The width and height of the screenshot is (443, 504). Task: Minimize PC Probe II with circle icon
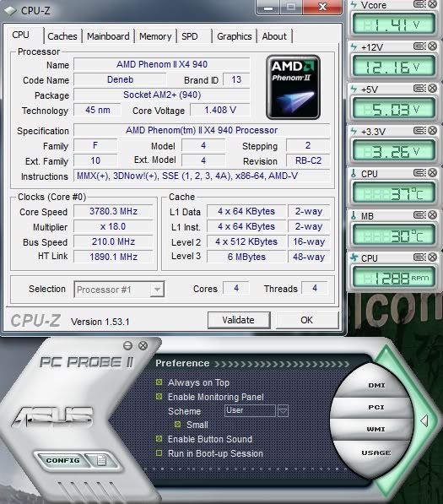click(127, 345)
